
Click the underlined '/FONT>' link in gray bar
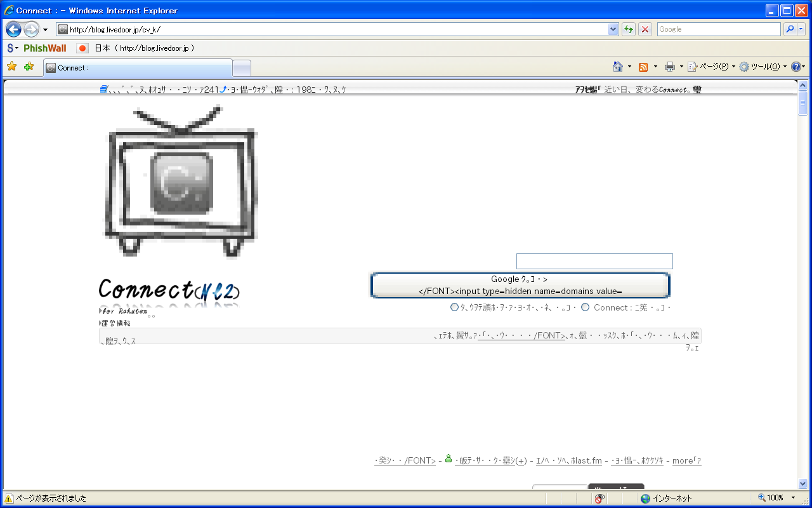click(x=521, y=335)
